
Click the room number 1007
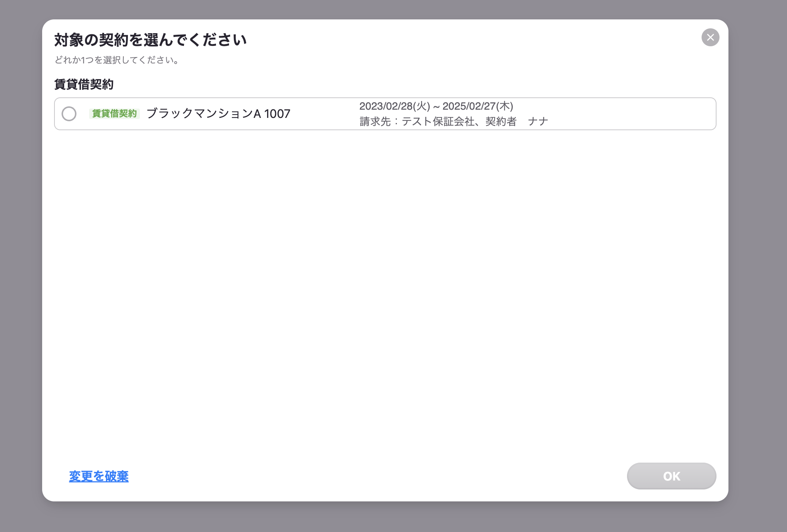pyautogui.click(x=277, y=113)
